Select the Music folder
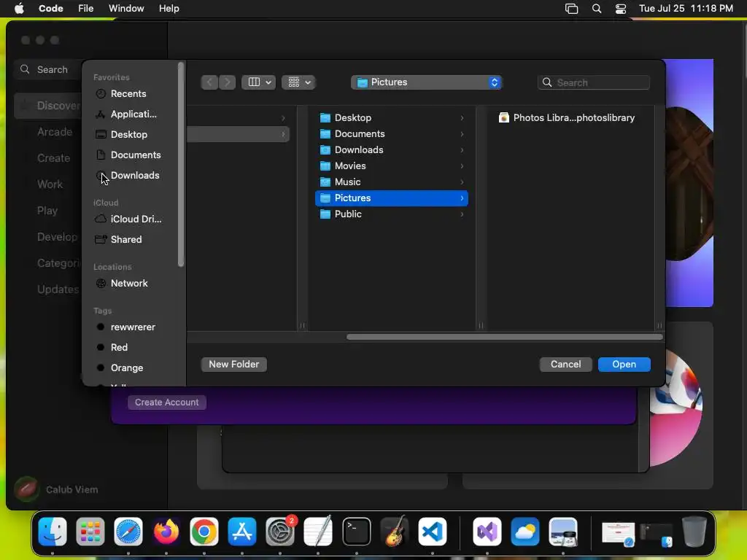747x560 pixels. coord(392,182)
